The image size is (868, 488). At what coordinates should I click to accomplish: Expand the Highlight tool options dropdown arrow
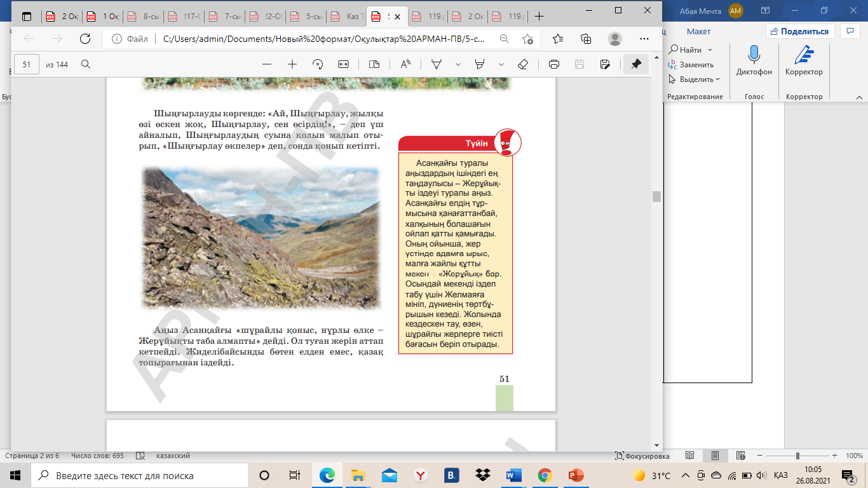point(501,64)
